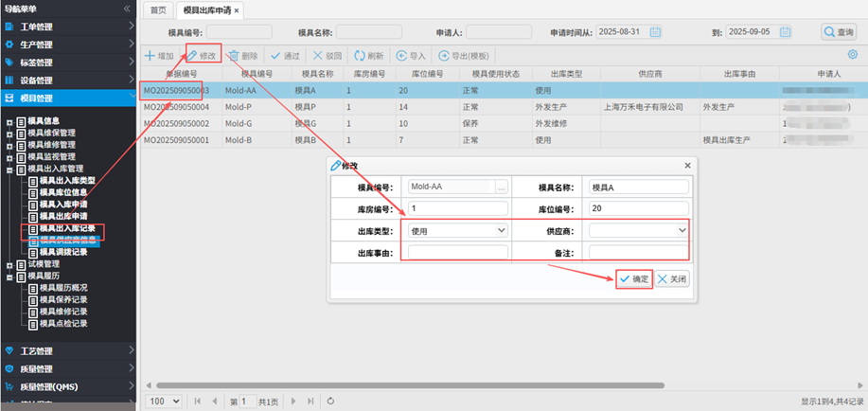Screen dimensions: 868x411
Task: Click the 确定 confirm button
Action: click(633, 279)
